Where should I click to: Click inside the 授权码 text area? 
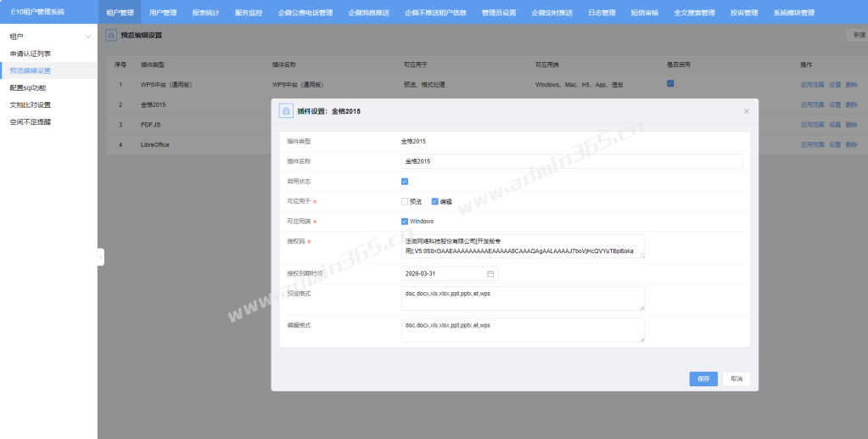click(x=523, y=246)
